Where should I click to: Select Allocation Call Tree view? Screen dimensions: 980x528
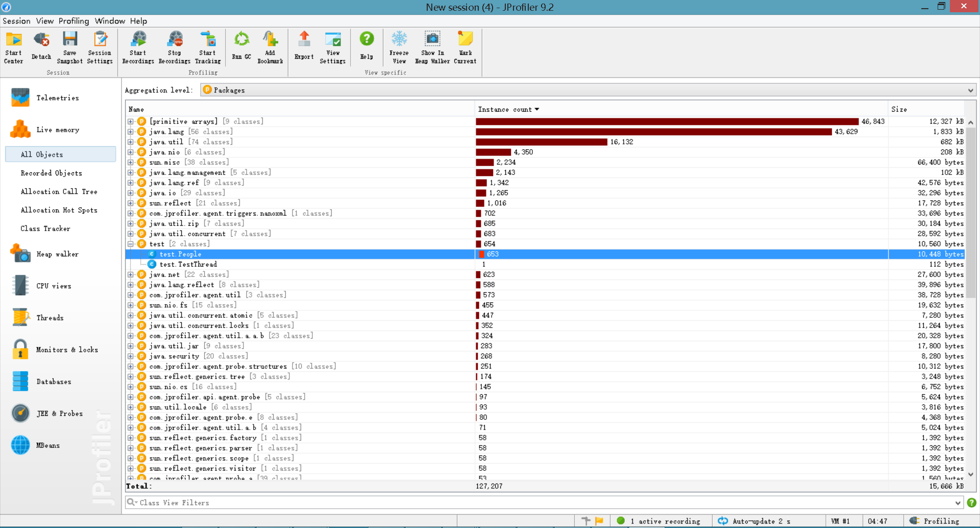pos(59,191)
